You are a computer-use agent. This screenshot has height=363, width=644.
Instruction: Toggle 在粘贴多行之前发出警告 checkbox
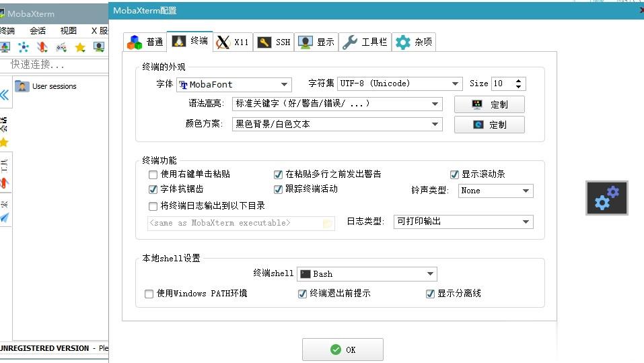[278, 174]
